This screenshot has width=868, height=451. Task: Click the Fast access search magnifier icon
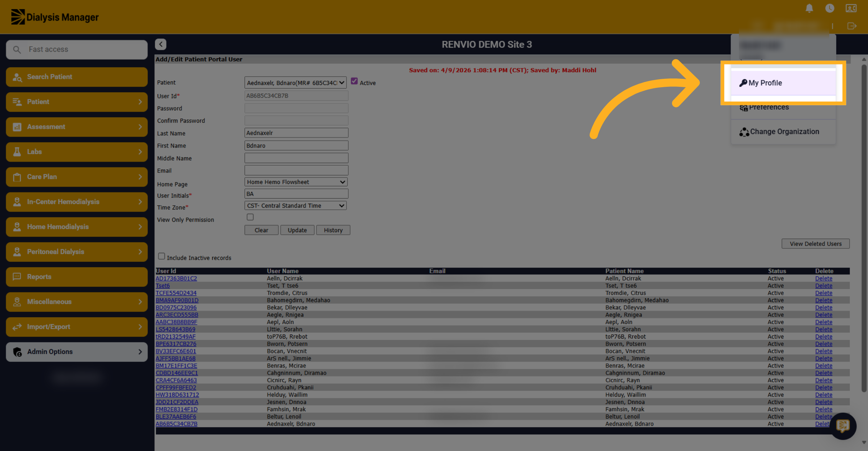click(x=17, y=50)
